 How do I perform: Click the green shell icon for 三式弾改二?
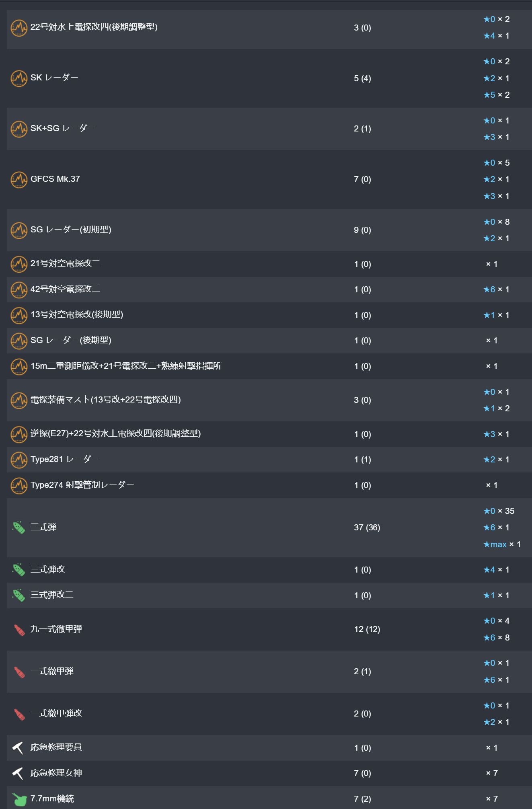click(x=19, y=595)
